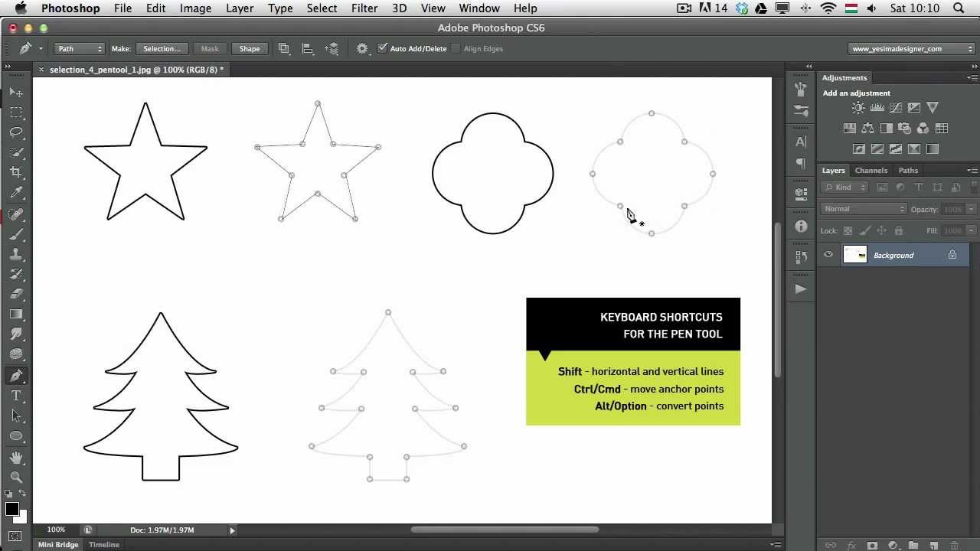
Task: Toggle the lock position option in Layers panel
Action: 883,230
